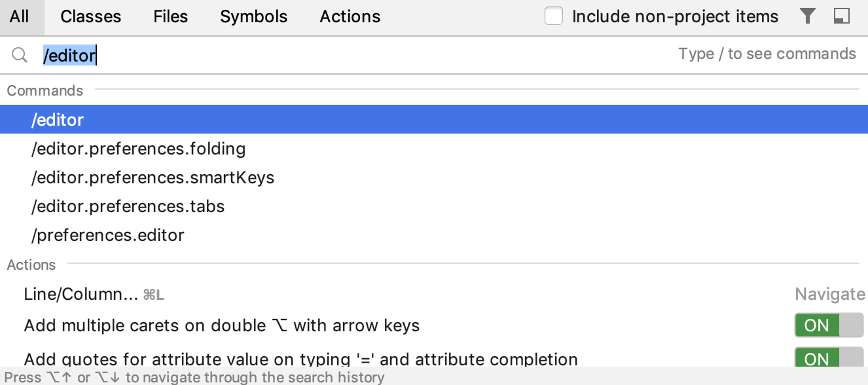Toggle off Add multiple carets option
Image resolution: width=868 pixels, height=385 pixels.
(x=829, y=325)
